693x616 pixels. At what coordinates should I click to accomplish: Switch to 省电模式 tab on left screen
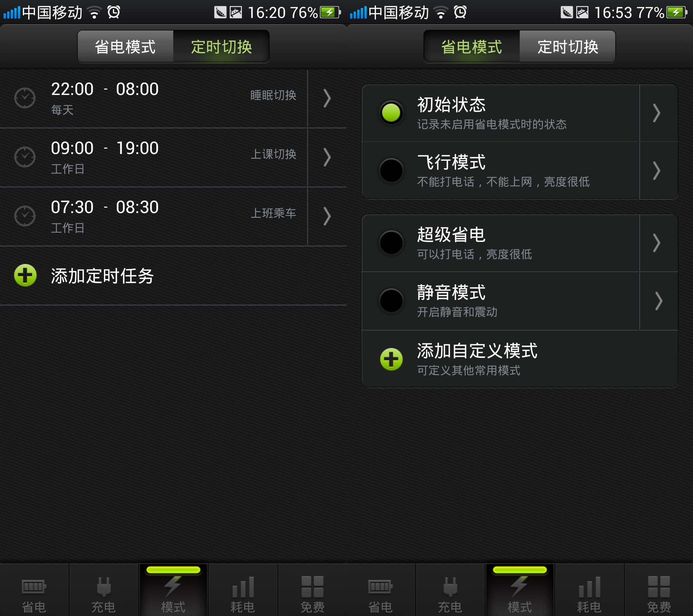click(x=125, y=47)
